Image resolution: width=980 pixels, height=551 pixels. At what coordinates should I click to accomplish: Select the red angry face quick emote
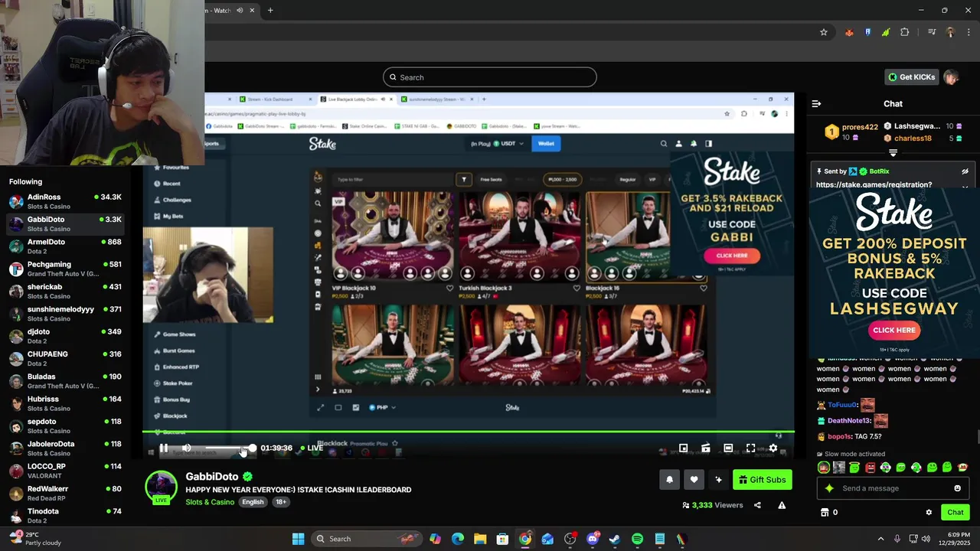(870, 468)
